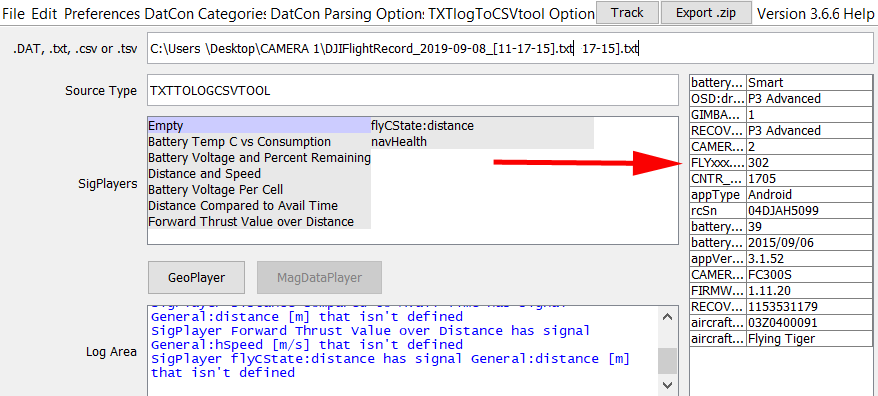Open the Preferences menu
Image resolution: width=878 pixels, height=396 pixels.
101,13
